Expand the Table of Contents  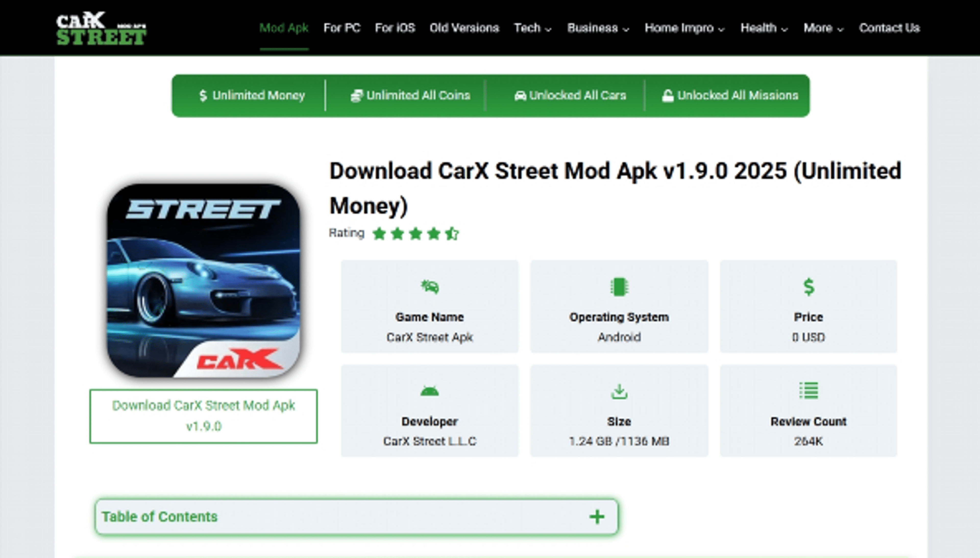(596, 517)
